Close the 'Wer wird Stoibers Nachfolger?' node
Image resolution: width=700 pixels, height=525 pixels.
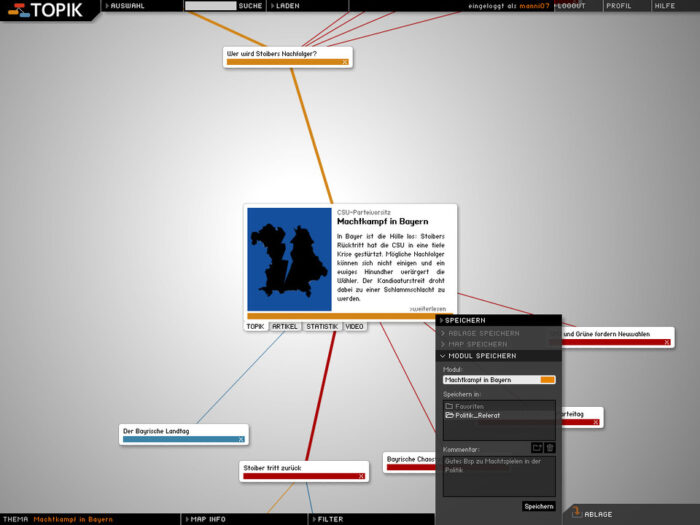tap(346, 62)
